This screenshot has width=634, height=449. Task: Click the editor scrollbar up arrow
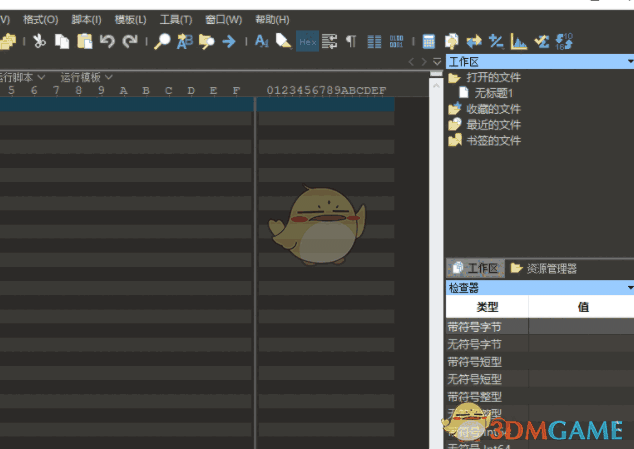point(436,86)
